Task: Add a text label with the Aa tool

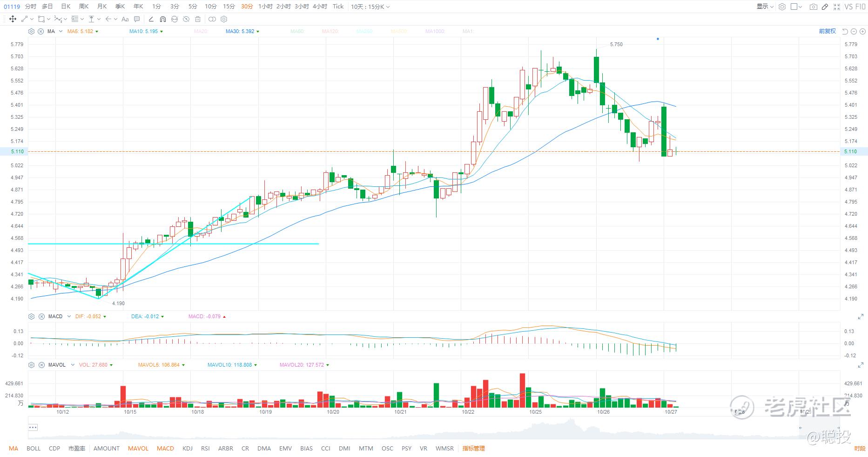Action: (125, 19)
